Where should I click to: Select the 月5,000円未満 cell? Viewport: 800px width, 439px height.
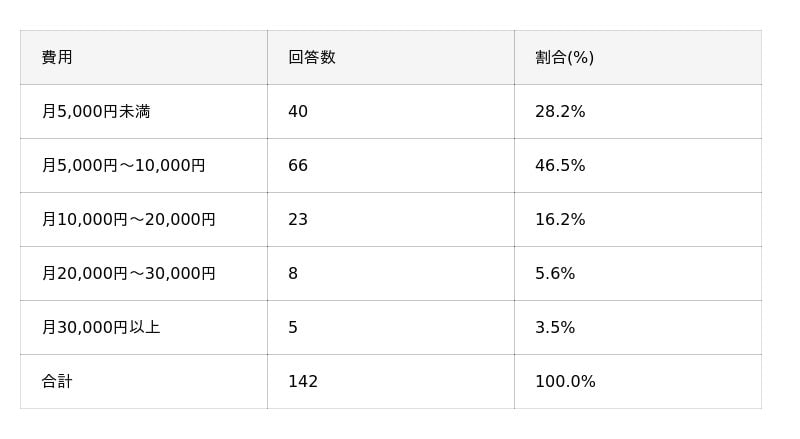(96, 111)
